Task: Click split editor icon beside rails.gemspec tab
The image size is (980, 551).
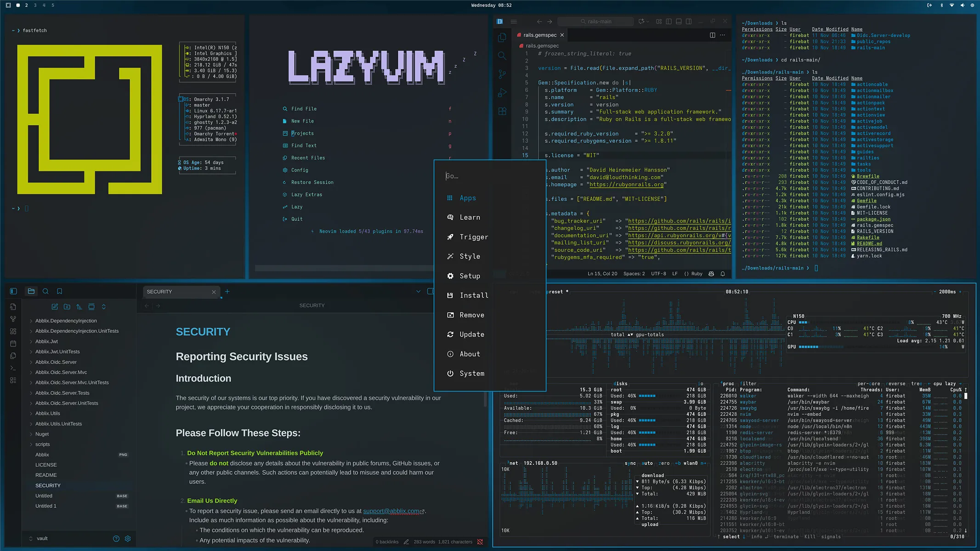Action: click(712, 35)
